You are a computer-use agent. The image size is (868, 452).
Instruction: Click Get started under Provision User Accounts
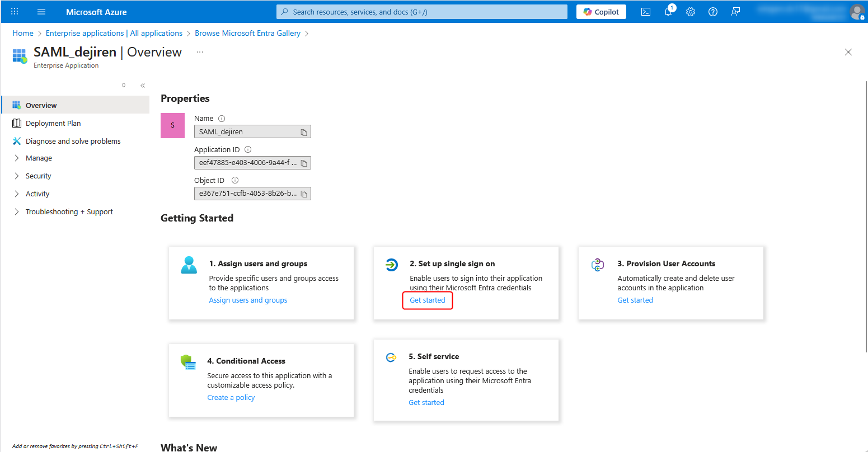635,300
